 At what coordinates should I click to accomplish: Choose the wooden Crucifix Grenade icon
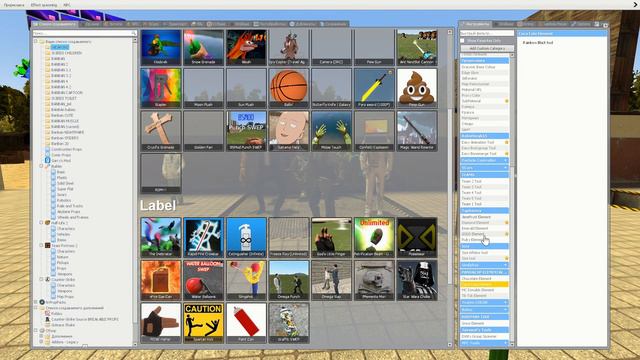click(161, 131)
